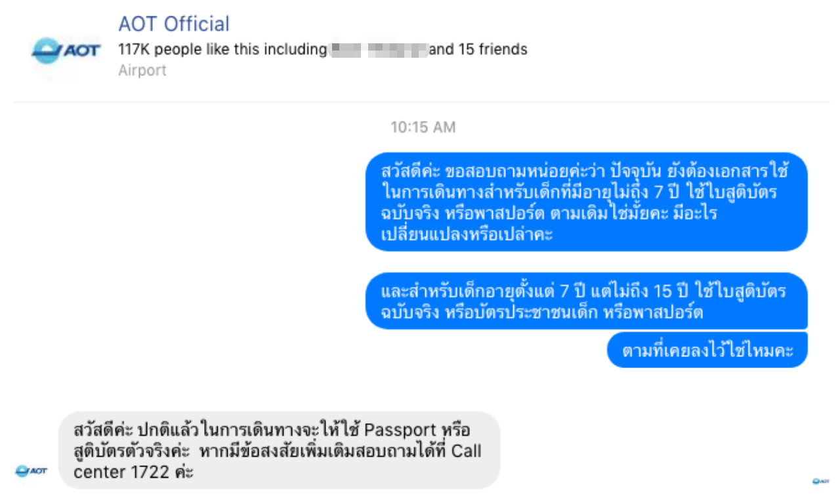
Task: Click the small AOT avatar beside gray reply
Action: click(x=31, y=470)
